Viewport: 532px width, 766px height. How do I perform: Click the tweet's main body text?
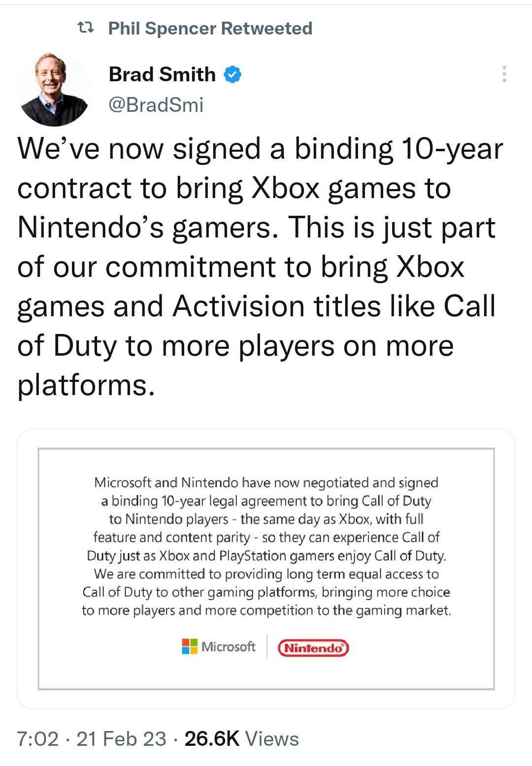(x=260, y=266)
